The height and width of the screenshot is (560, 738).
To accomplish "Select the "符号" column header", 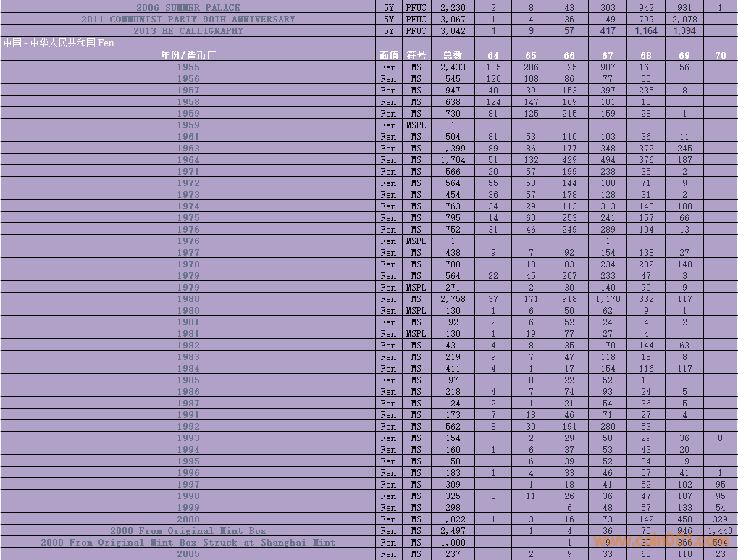I will [x=416, y=55].
